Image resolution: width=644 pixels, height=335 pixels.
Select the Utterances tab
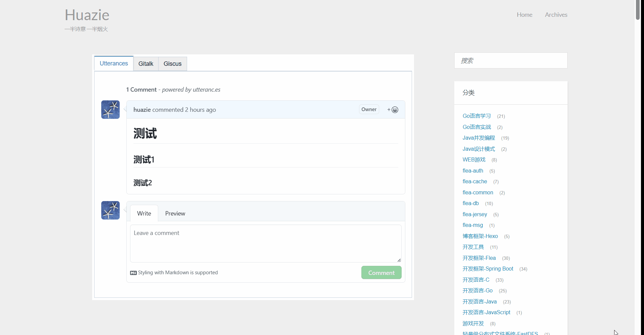click(x=114, y=63)
